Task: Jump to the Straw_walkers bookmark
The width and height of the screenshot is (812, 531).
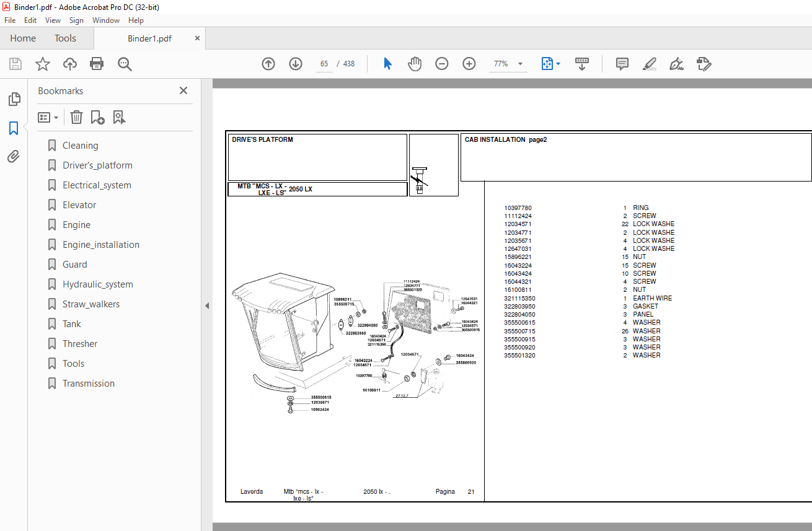Action: [91, 304]
